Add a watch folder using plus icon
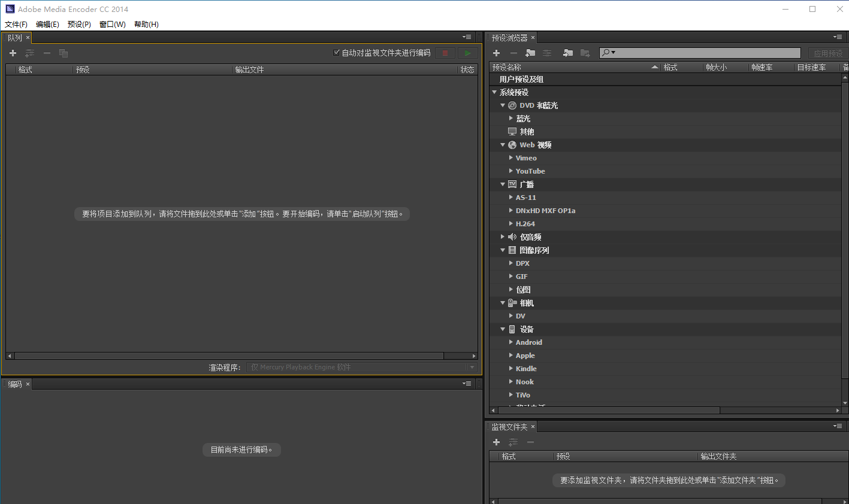Viewport: 849px width, 504px height. tap(496, 442)
